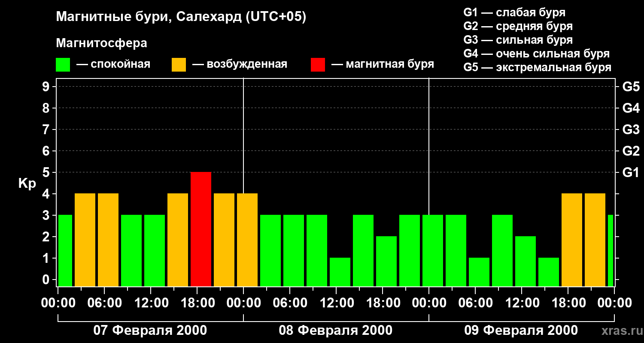This screenshot has width=644, height=343.
Task: Click the 'G5' label on the right axis
Action: pos(631,87)
